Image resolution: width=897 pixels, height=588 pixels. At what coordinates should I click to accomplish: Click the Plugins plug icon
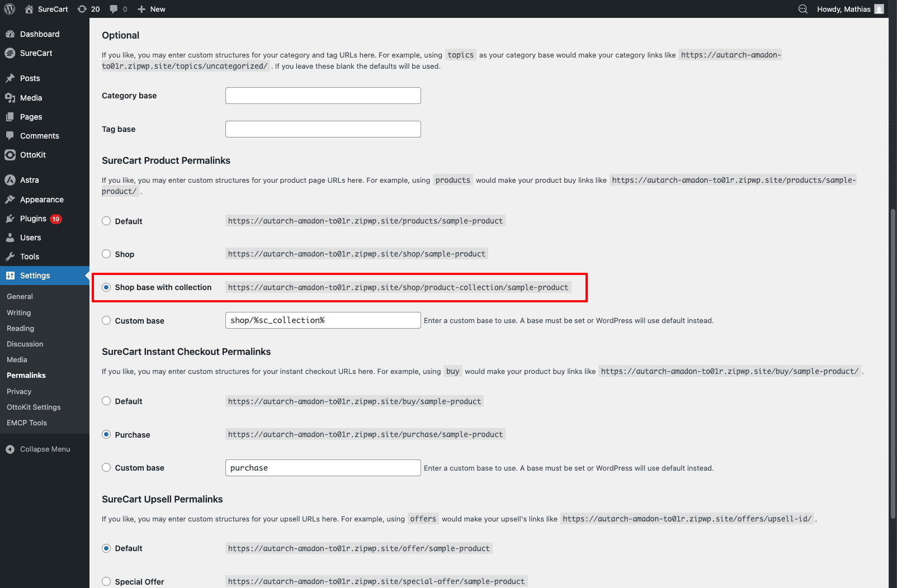click(10, 219)
